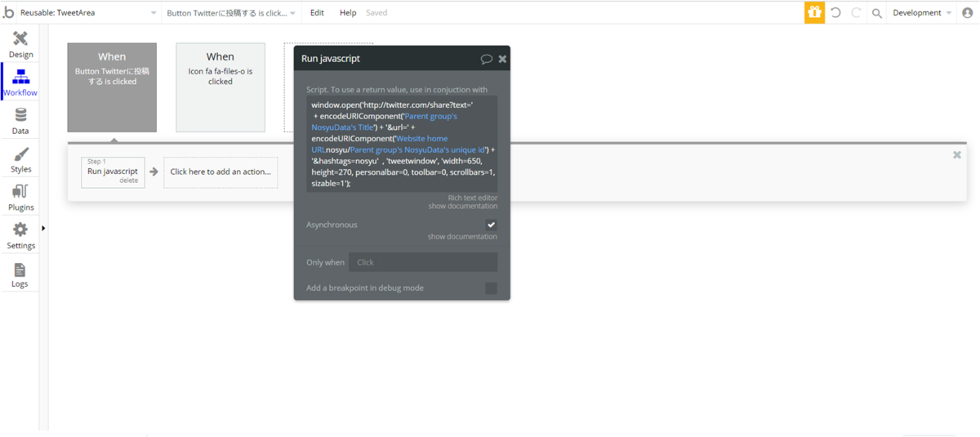
Task: Show documentation for Asynchronous
Action: pos(462,237)
